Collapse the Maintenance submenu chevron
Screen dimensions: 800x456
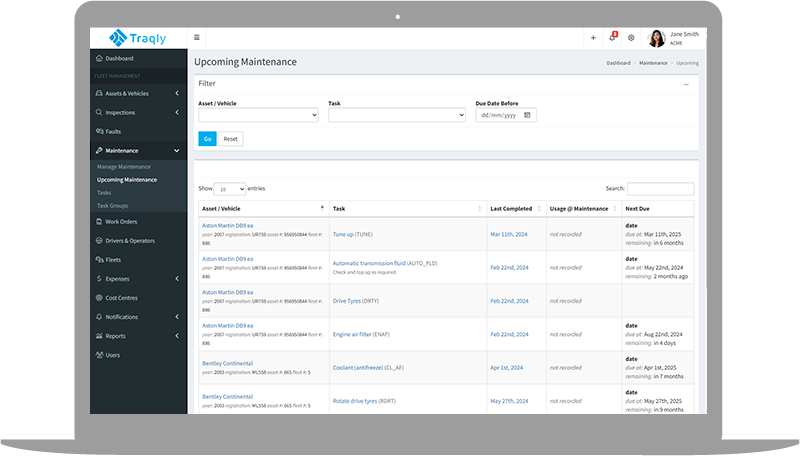coord(177,150)
